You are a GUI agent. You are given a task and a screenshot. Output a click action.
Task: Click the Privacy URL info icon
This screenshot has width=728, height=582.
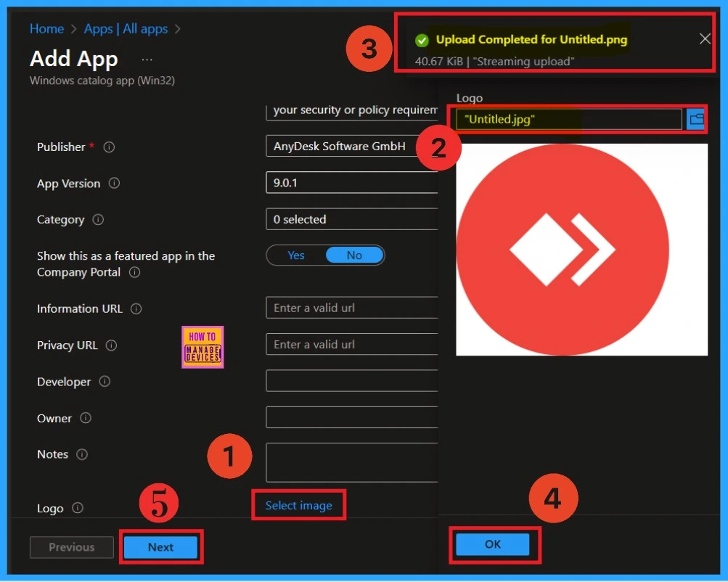112,345
